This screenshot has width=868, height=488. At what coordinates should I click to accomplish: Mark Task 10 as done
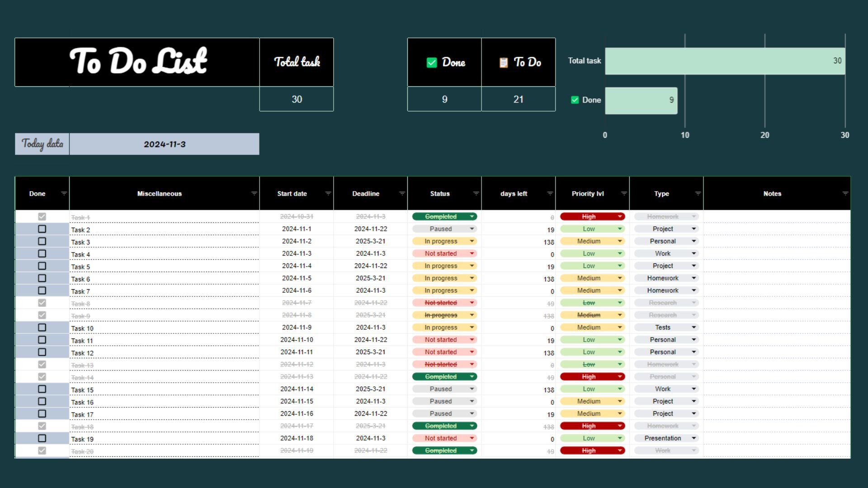42,328
